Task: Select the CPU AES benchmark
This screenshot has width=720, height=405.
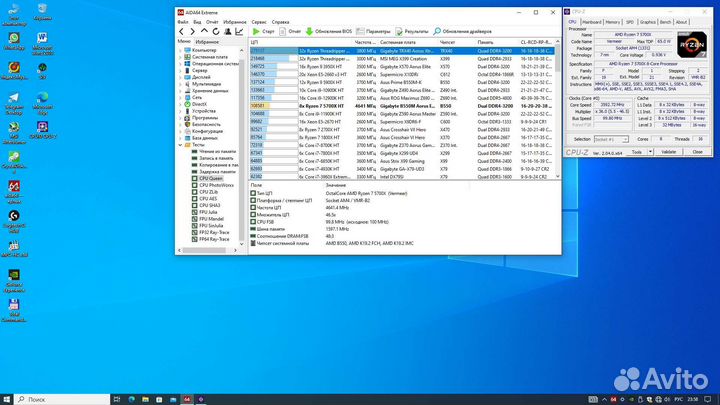Action: pyautogui.click(x=208, y=199)
